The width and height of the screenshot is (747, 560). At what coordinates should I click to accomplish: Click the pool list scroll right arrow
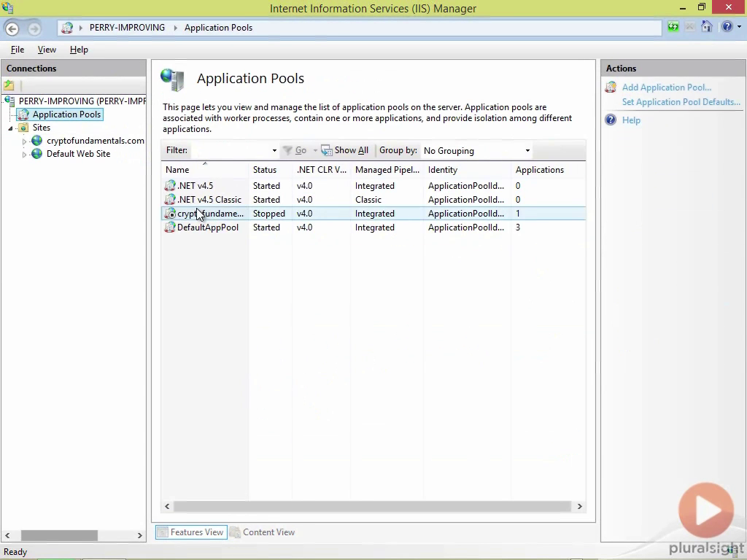[579, 506]
